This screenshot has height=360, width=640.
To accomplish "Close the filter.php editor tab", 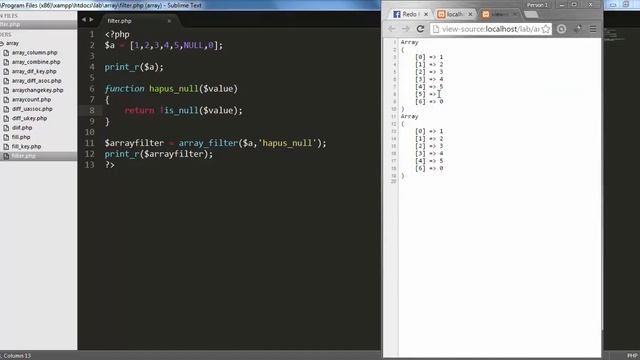I will click(169, 21).
